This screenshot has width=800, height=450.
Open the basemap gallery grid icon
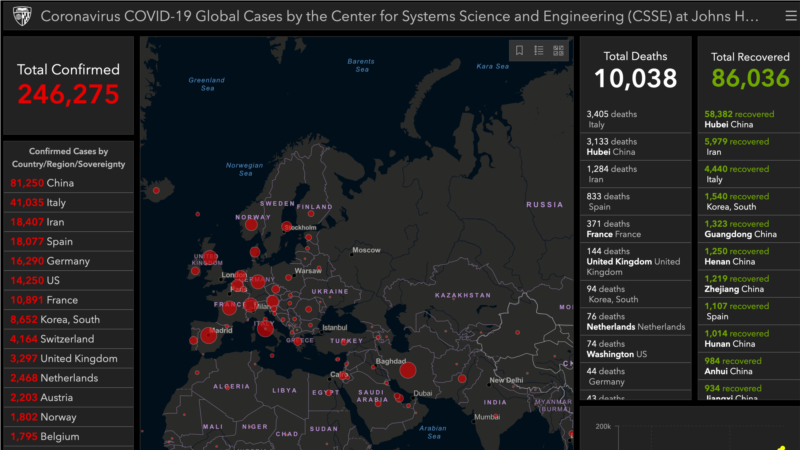click(558, 51)
